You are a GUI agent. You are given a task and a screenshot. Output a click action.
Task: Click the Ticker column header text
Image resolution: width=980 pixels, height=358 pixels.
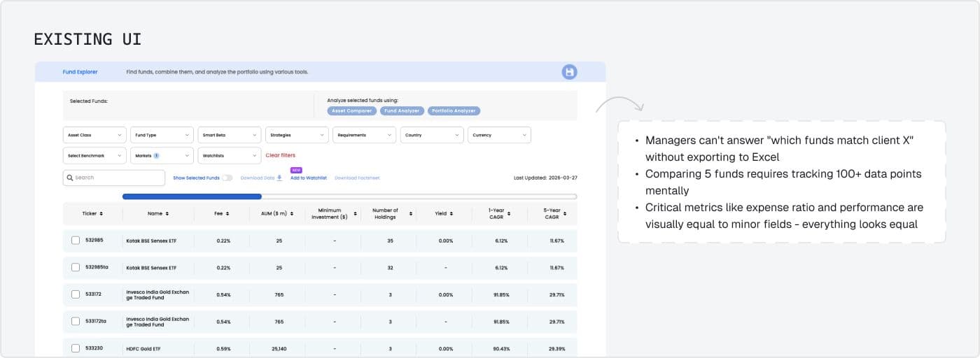point(90,213)
